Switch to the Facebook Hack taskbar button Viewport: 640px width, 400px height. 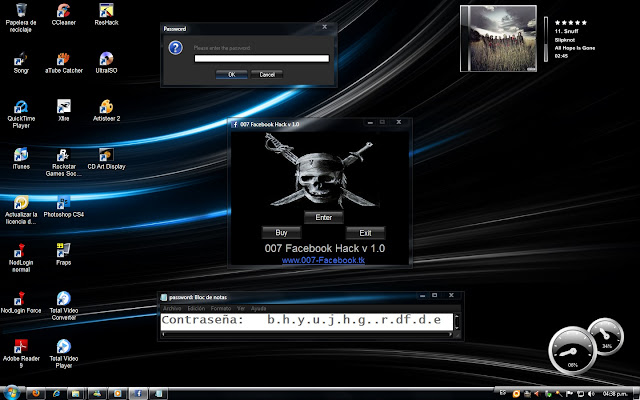[x=138, y=393]
